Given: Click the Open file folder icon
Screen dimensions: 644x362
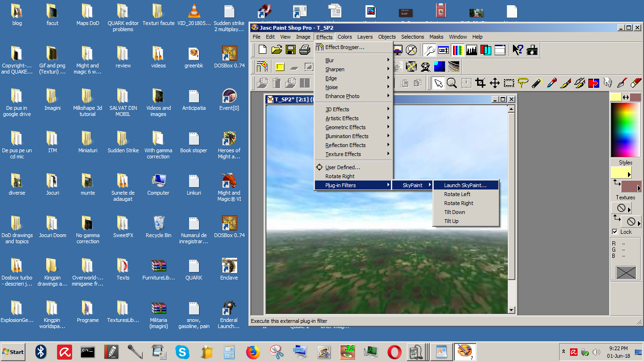Looking at the screenshot, I should (277, 49).
